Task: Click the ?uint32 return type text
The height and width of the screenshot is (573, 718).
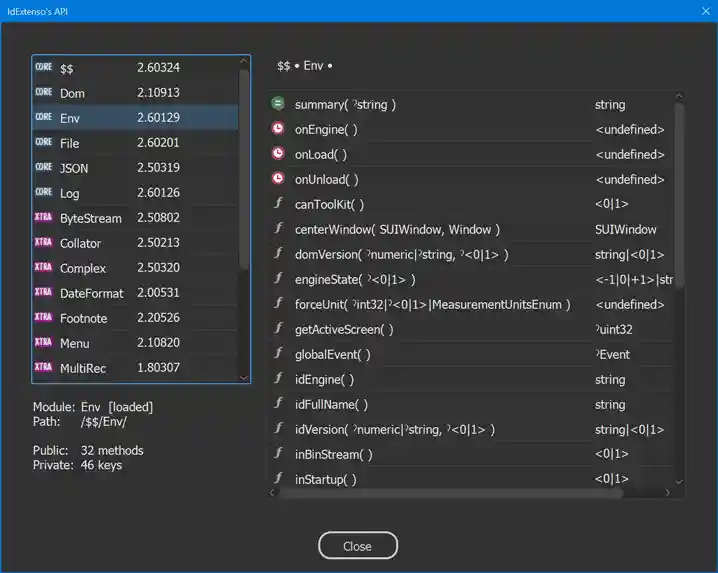Action: click(614, 329)
